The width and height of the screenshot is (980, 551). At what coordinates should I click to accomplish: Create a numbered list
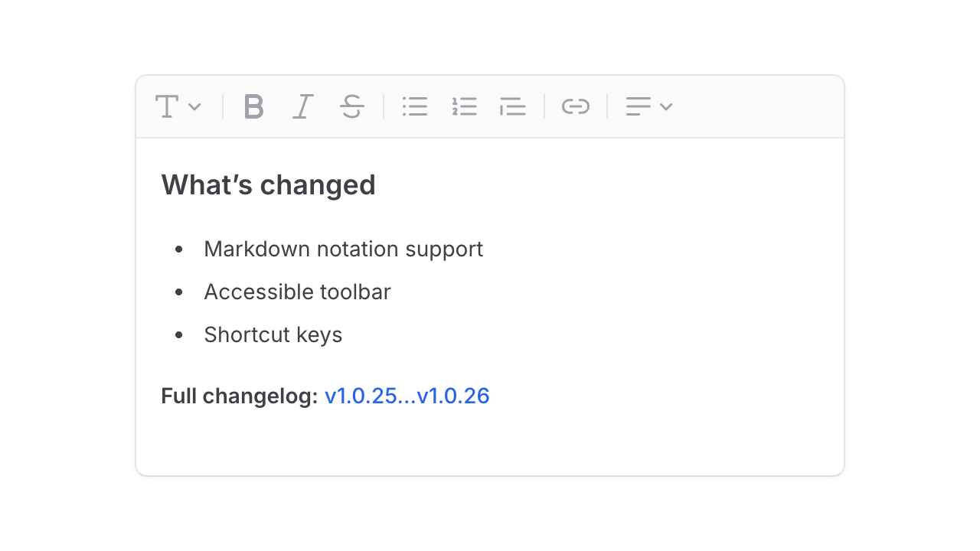[x=464, y=106]
